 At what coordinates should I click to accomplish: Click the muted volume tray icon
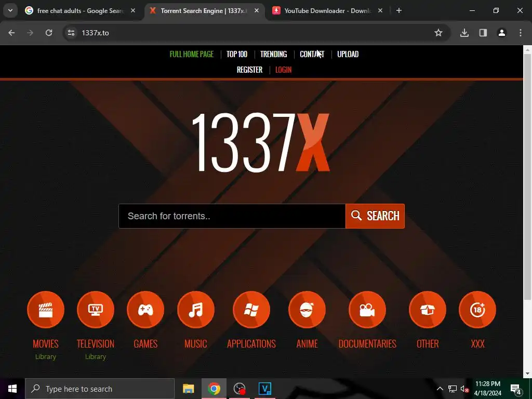click(x=464, y=389)
